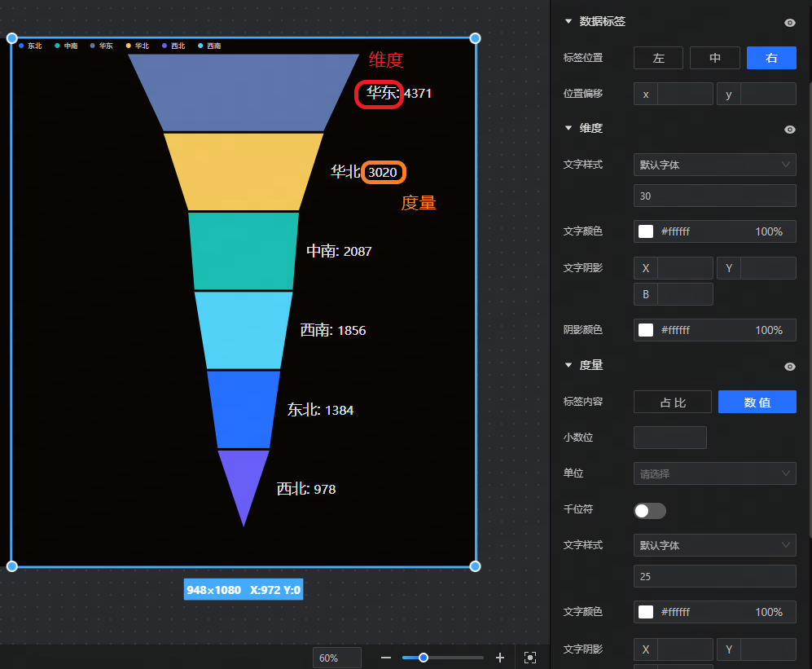Click the 小数位 input field
This screenshot has width=812, height=669.
pos(669,438)
